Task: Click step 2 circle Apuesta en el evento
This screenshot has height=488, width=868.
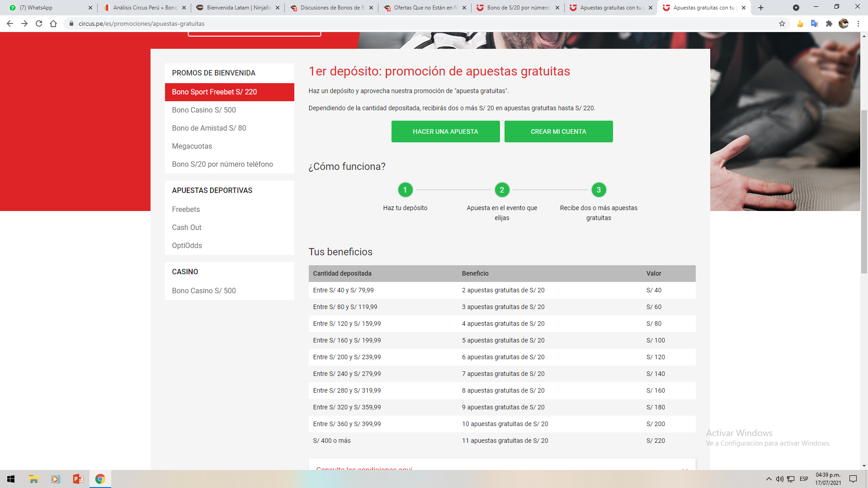Action: 502,190
